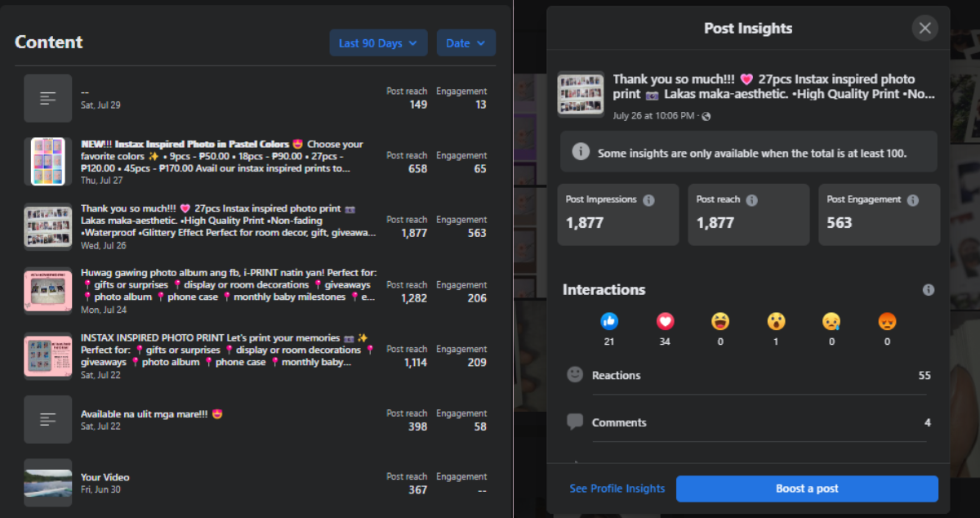
Task: Click the post reach value 658
Action: pyautogui.click(x=418, y=169)
